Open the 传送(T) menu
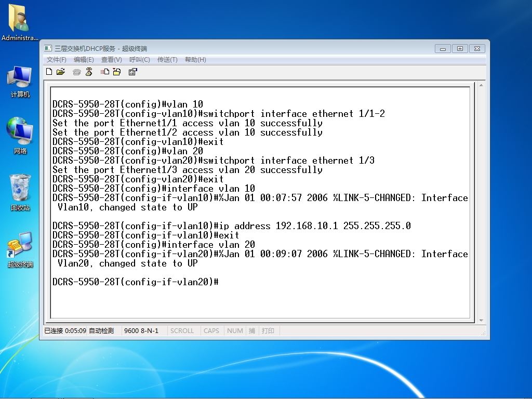Image resolution: width=532 pixels, height=399 pixels. [167, 60]
